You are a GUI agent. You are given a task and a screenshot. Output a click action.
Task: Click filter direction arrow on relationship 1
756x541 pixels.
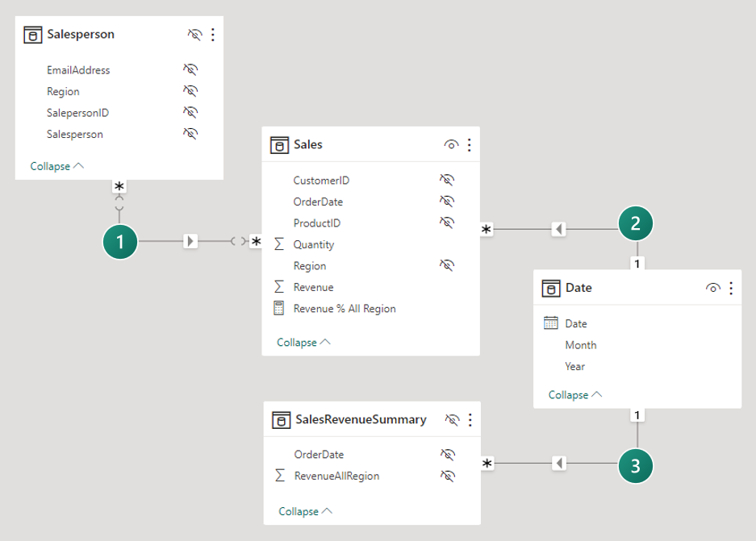(x=190, y=241)
